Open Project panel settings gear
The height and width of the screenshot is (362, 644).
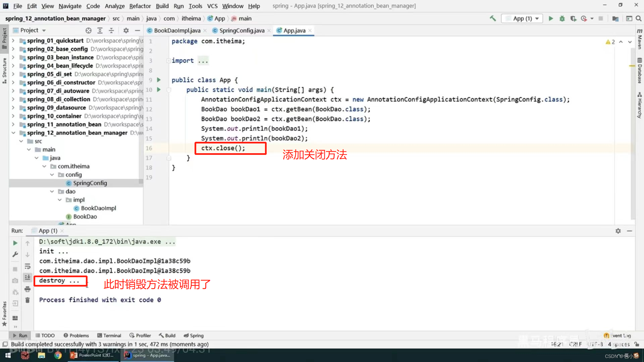(126, 31)
